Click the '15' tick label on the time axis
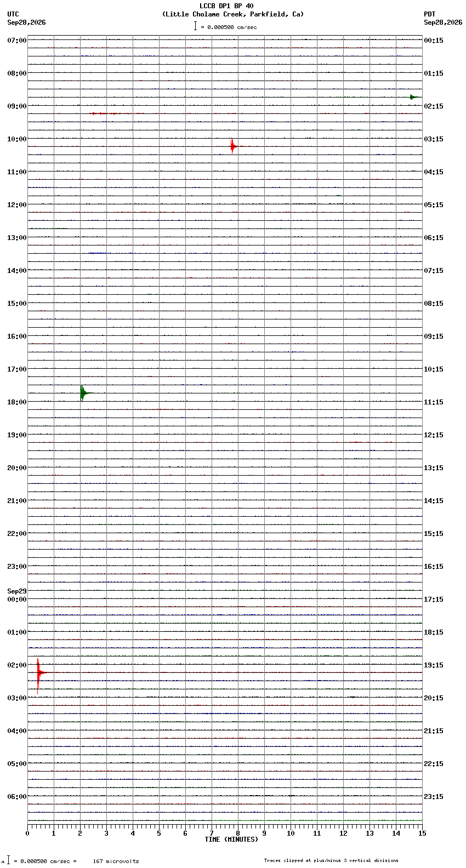 pyautogui.click(x=422, y=833)
